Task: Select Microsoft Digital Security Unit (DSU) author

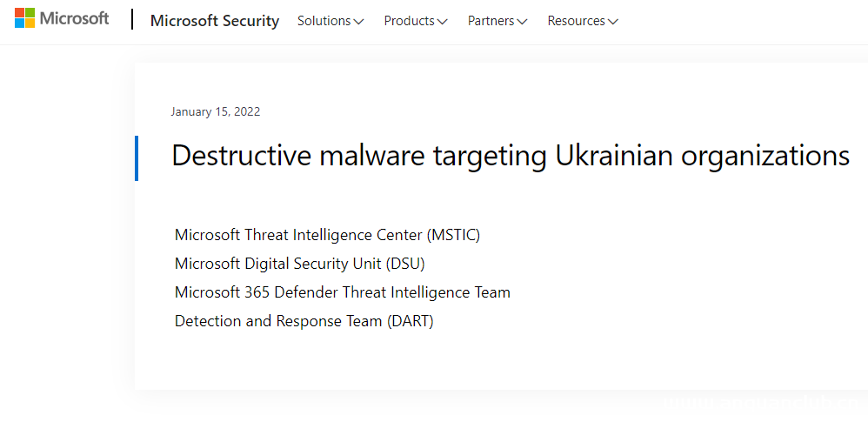Action: 299,264
